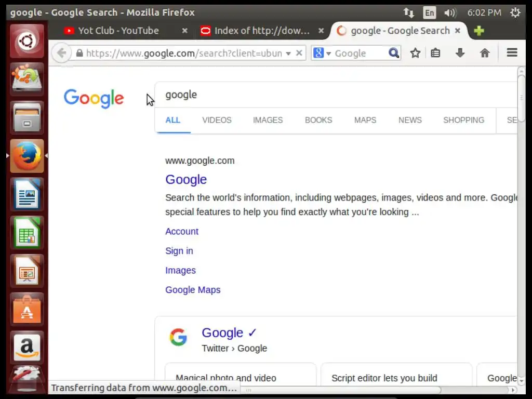Open the Sign in sitelink
This screenshot has width=532, height=399.
(x=179, y=251)
